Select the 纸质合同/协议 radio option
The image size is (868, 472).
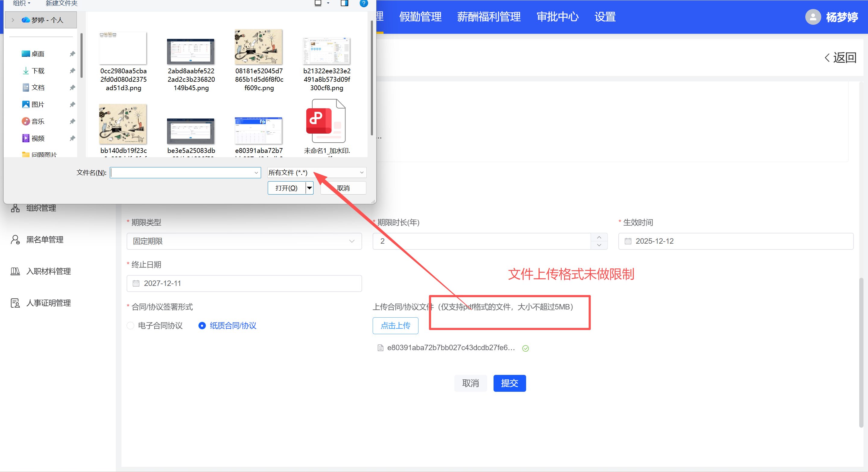click(202, 326)
